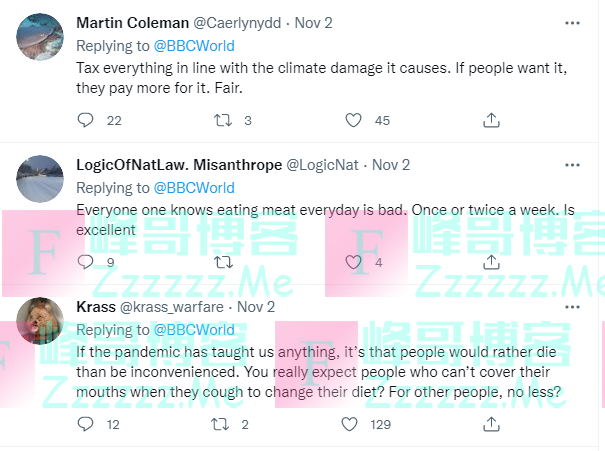The width and height of the screenshot is (605, 451).
Task: Open Martin Coleman's profile name link
Action: (130, 22)
